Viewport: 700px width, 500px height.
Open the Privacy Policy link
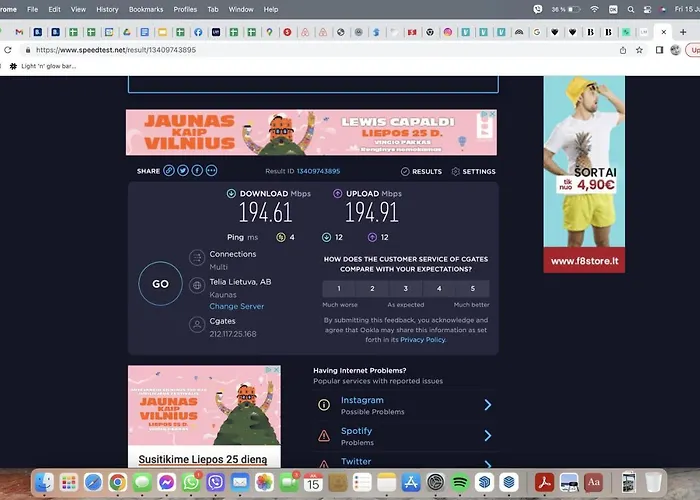pos(423,340)
